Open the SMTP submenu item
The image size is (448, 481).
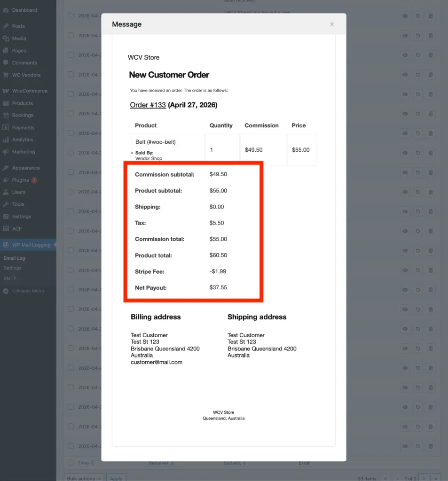(10, 278)
